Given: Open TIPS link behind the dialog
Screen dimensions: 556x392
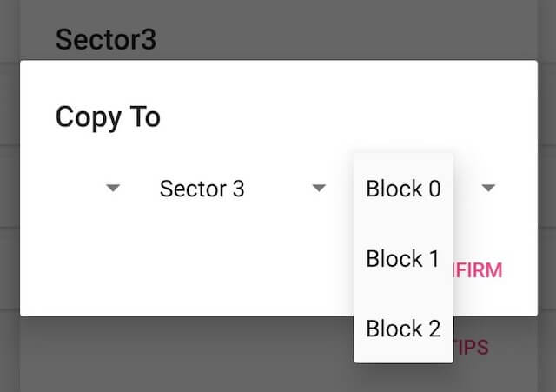Looking at the screenshot, I should tap(471, 348).
